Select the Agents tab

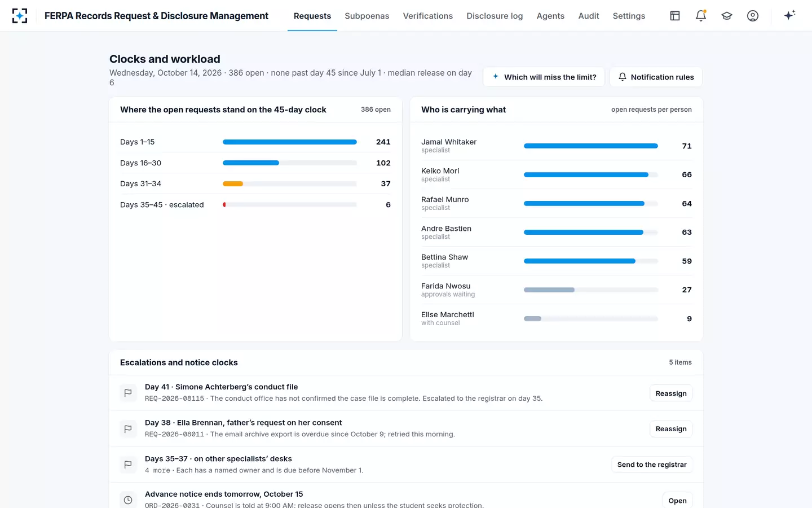[550, 16]
